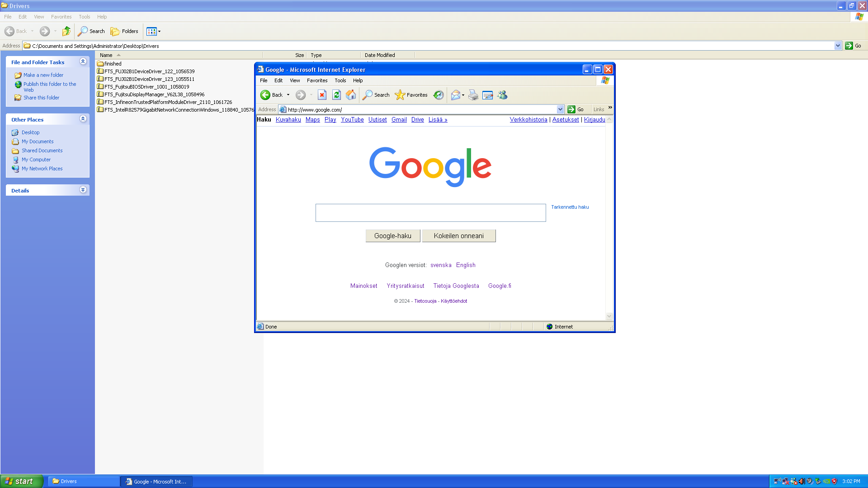Open Drivers window Edit menu

(x=23, y=17)
